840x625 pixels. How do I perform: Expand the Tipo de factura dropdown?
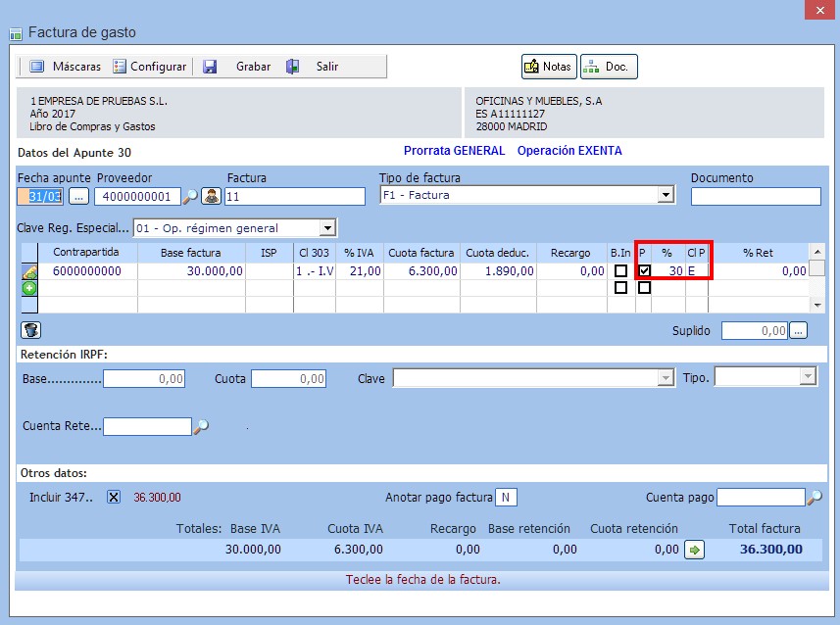(666, 194)
